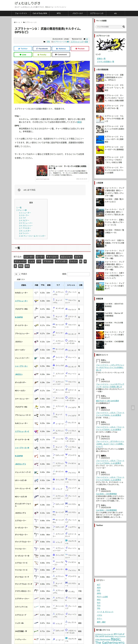This screenshot has width=138, height=644.
Task: Bookmark the article with Hatena
Action: pyautogui.click(x=61, y=49)
